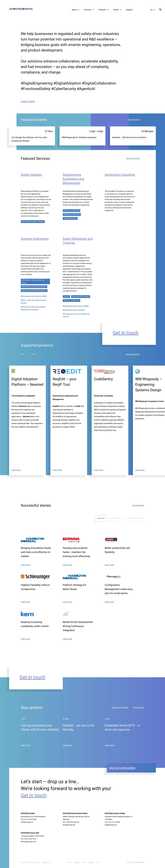Image resolution: width=165 pixels, height=868 pixels.
Task: Open the Support menu item
Action: (129, 10)
